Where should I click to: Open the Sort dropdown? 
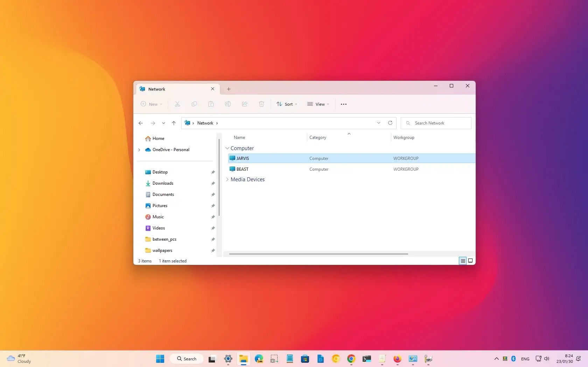tap(287, 104)
